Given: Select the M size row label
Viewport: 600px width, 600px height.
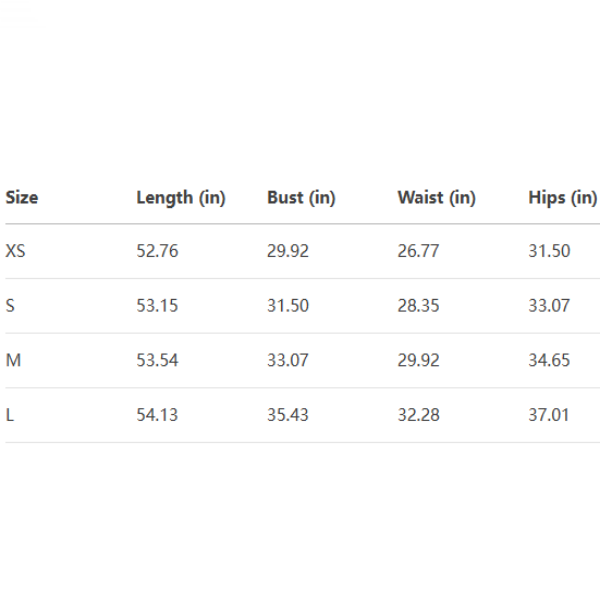Looking at the screenshot, I should tap(13, 360).
